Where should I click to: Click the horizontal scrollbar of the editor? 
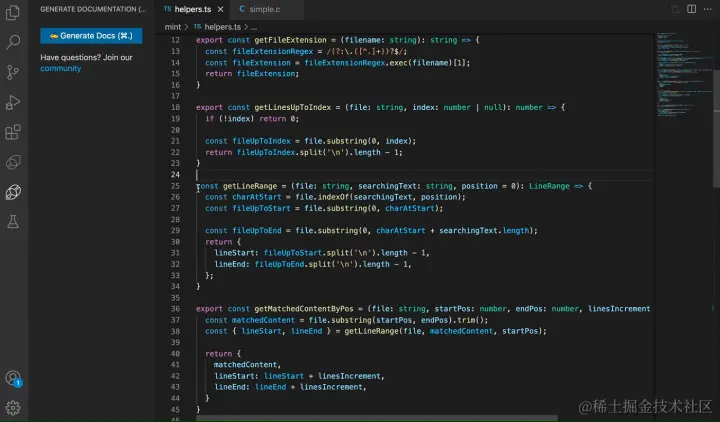click(x=377, y=418)
